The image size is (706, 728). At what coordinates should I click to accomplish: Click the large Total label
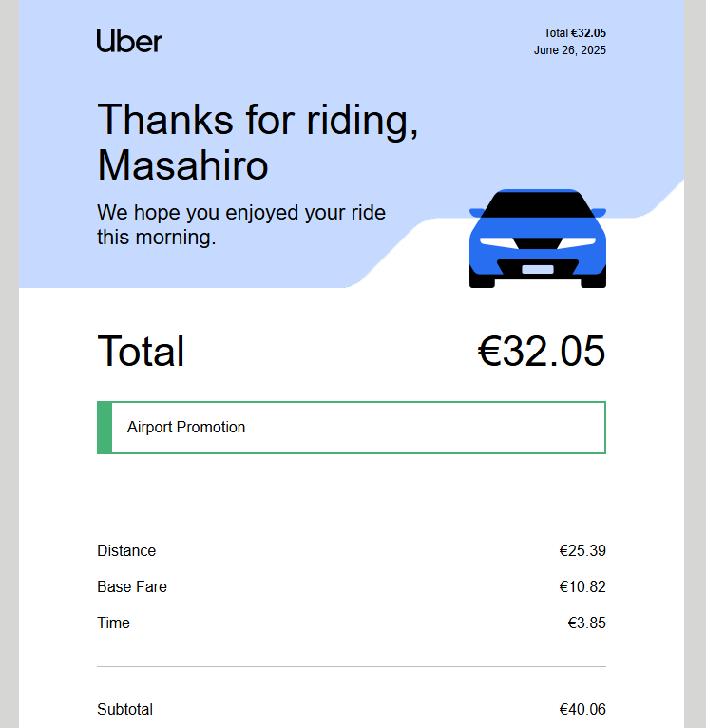[141, 351]
